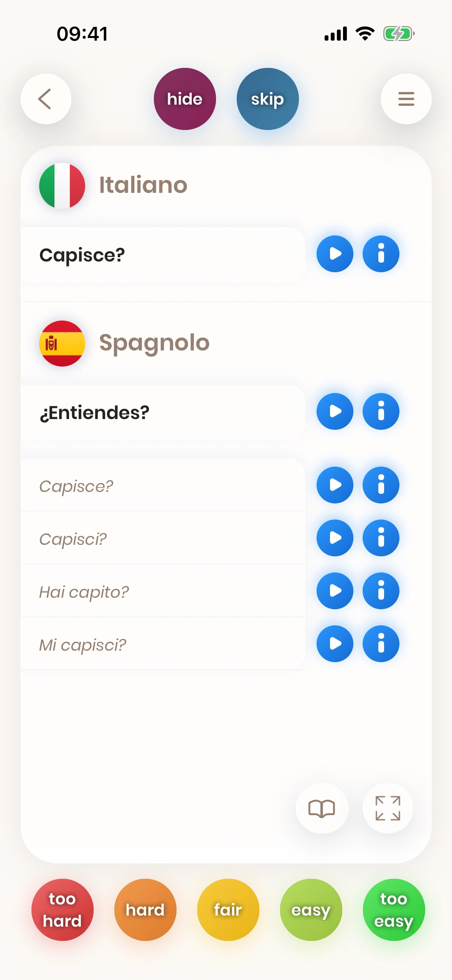This screenshot has height=980, width=452.
Task: Show info for ¿Entiendes?
Action: (x=381, y=411)
